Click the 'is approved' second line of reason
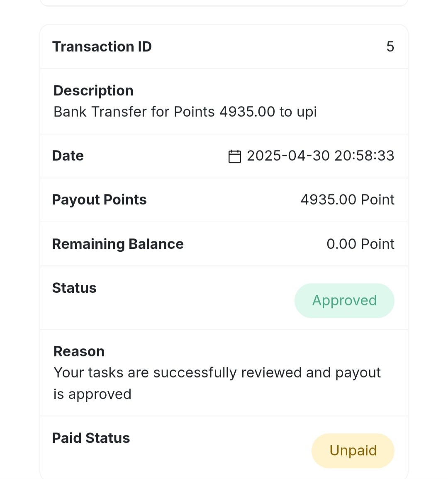Viewport: 448px width, 479px height. point(92,394)
